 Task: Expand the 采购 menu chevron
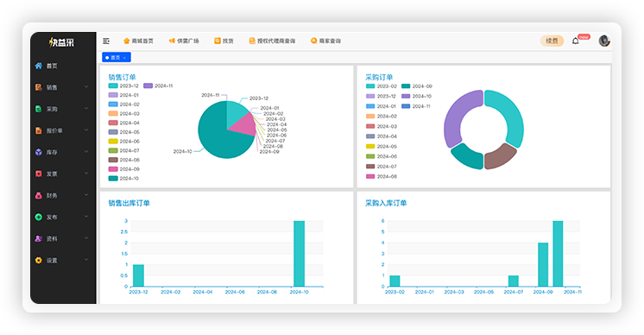click(86, 109)
